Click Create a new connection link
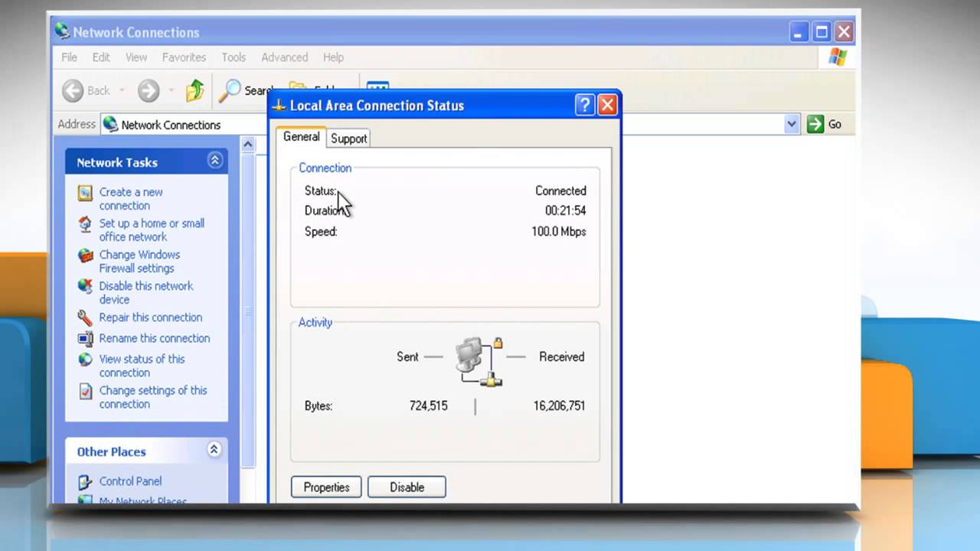The height and width of the screenshot is (551, 980). (131, 199)
